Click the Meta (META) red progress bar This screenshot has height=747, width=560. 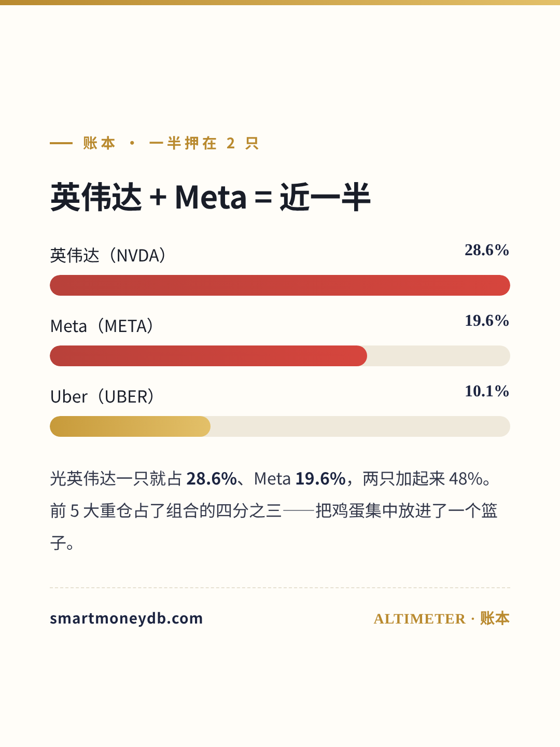pos(208,356)
